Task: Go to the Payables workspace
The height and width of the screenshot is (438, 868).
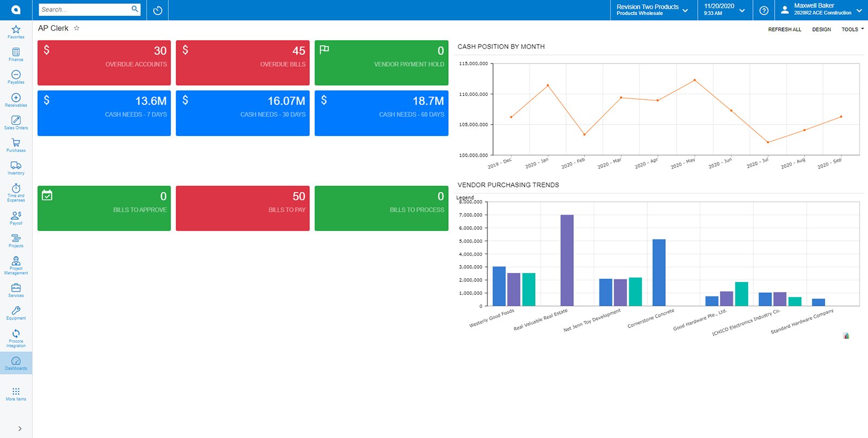Action: (x=16, y=77)
